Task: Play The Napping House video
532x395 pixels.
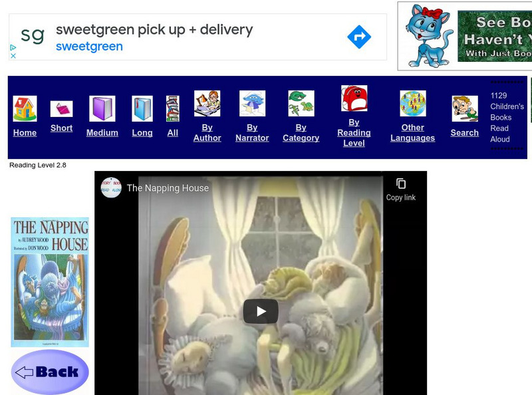Action: 261,311
